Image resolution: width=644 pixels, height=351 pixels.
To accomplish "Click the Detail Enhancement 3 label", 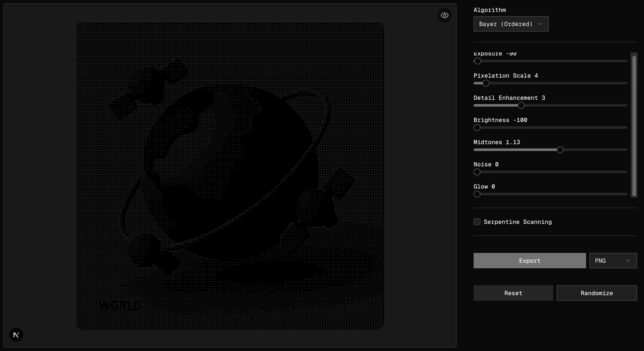I will tap(509, 98).
